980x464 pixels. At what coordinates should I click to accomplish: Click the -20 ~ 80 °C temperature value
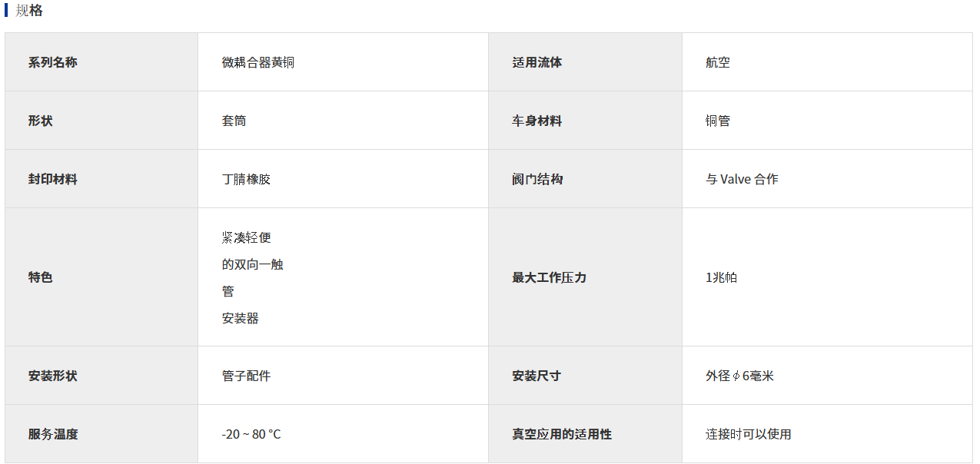pos(251,434)
